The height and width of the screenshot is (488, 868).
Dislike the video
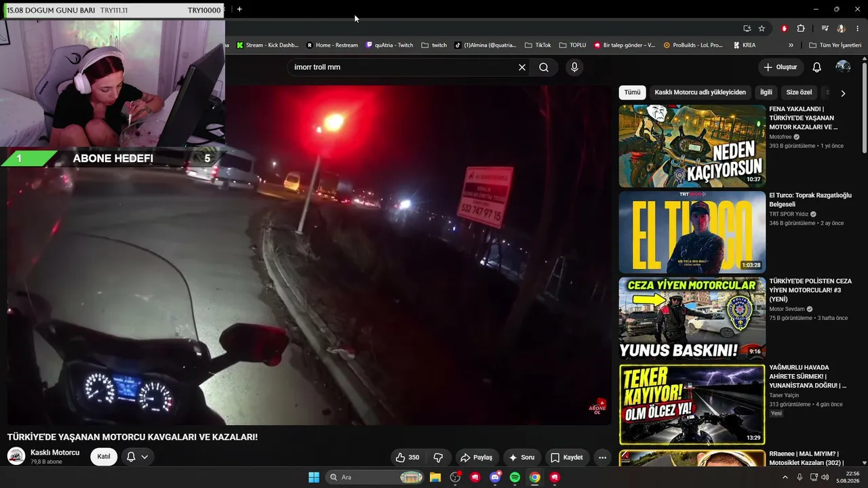coord(438,457)
